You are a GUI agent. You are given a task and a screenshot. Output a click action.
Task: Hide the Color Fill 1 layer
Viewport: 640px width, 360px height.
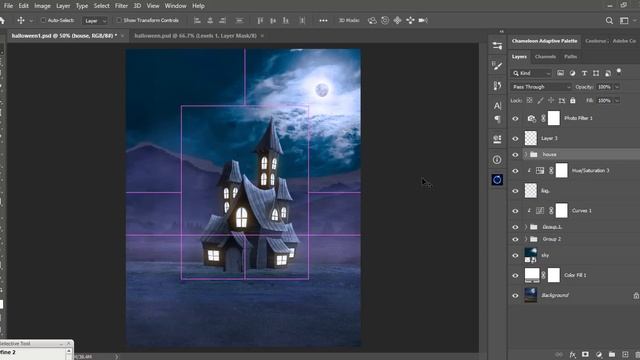click(x=515, y=276)
